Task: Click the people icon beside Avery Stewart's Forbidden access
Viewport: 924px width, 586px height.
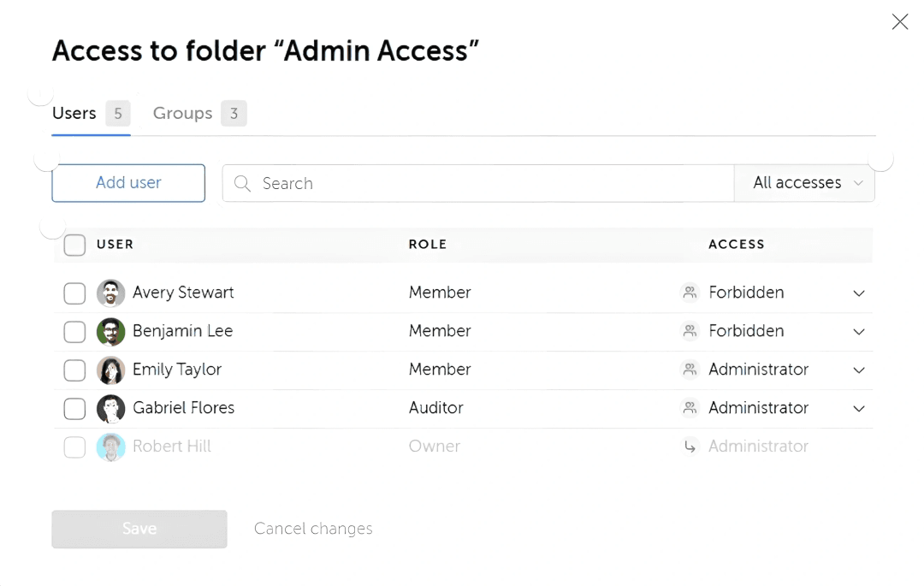Action: point(690,293)
